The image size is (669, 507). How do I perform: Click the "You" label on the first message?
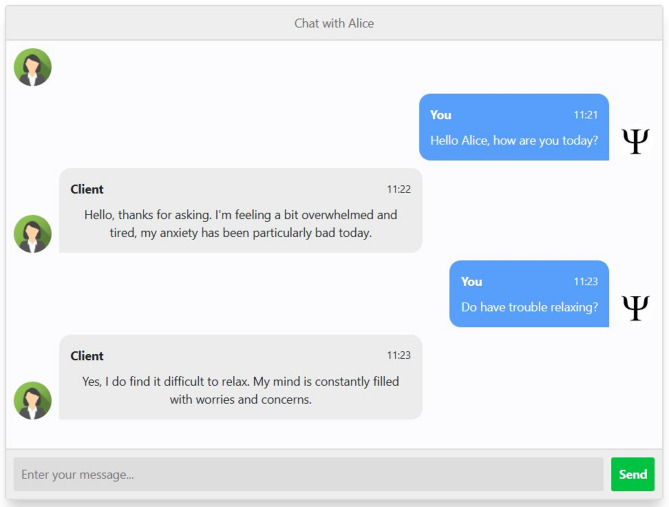(x=441, y=115)
